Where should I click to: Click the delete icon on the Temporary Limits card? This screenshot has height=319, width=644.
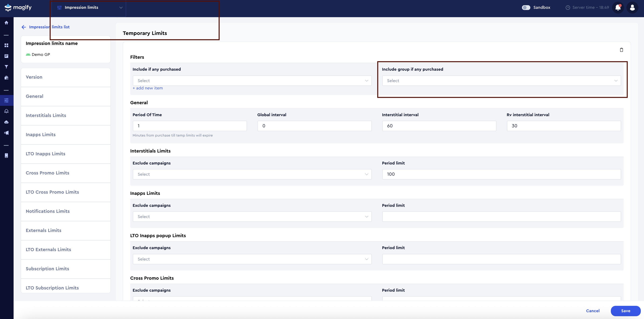click(622, 50)
